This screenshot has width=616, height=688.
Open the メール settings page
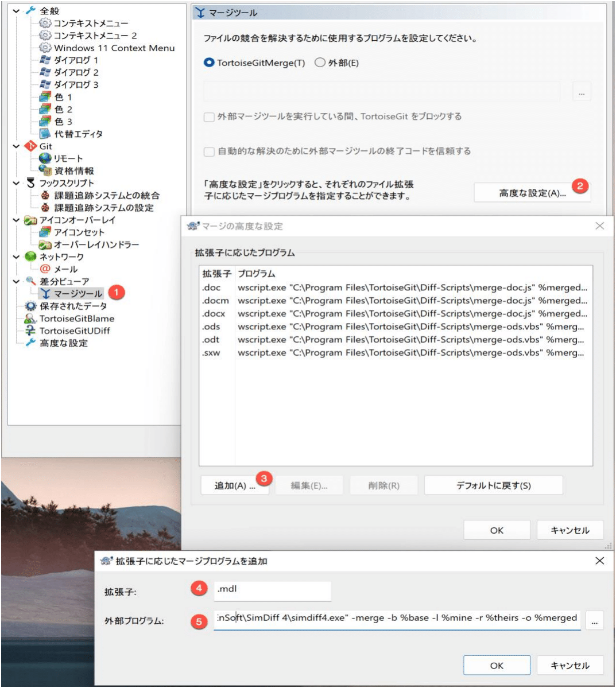pos(66,269)
